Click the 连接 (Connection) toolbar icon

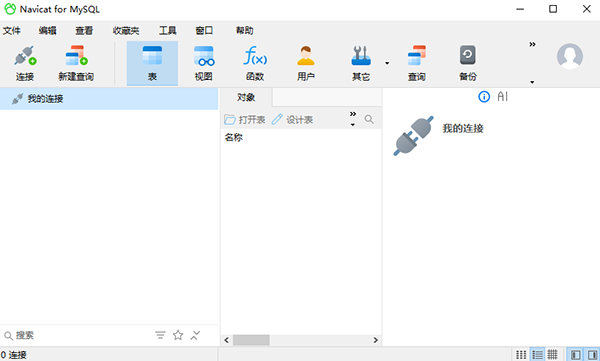pyautogui.click(x=25, y=63)
